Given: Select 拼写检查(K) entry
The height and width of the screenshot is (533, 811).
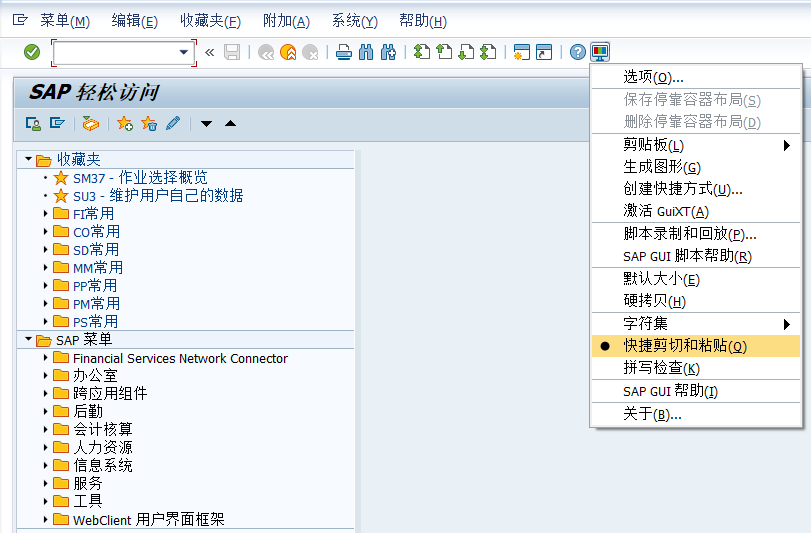Looking at the screenshot, I should (696, 368).
